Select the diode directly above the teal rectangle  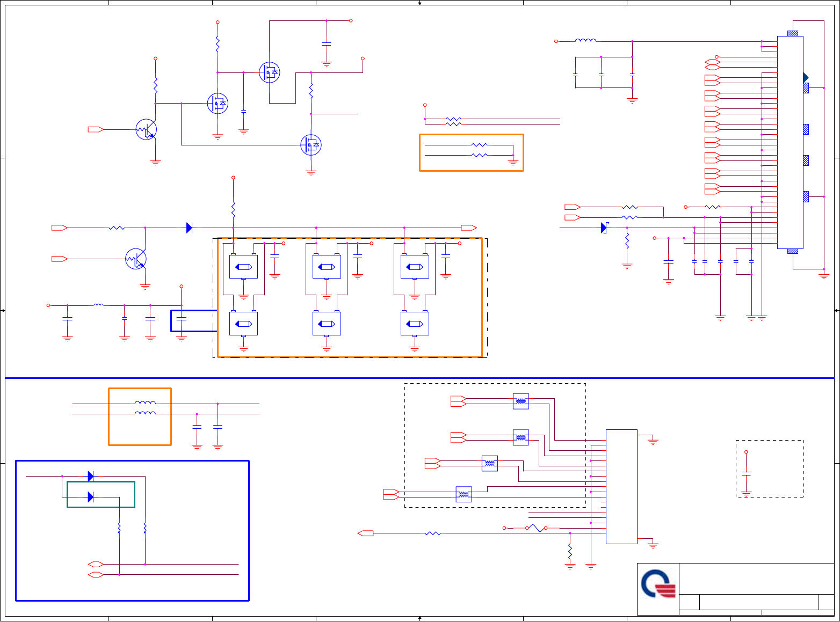pos(91,476)
